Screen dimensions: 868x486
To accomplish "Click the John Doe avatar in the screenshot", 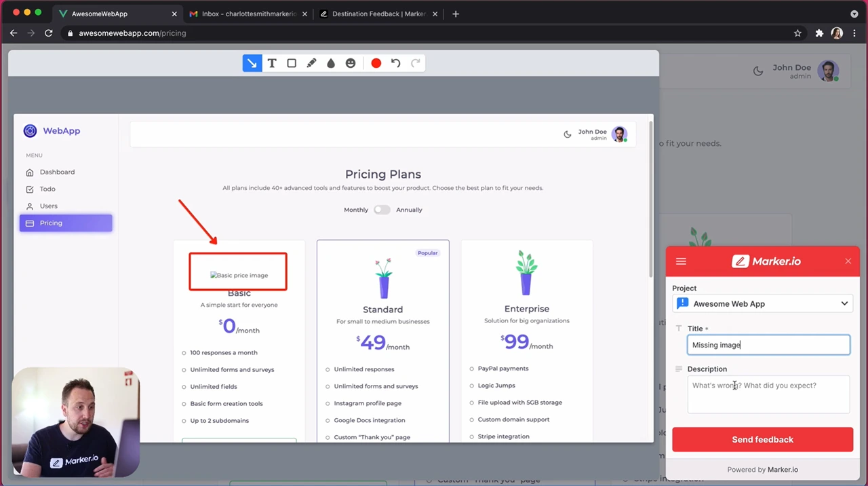I will coord(619,134).
